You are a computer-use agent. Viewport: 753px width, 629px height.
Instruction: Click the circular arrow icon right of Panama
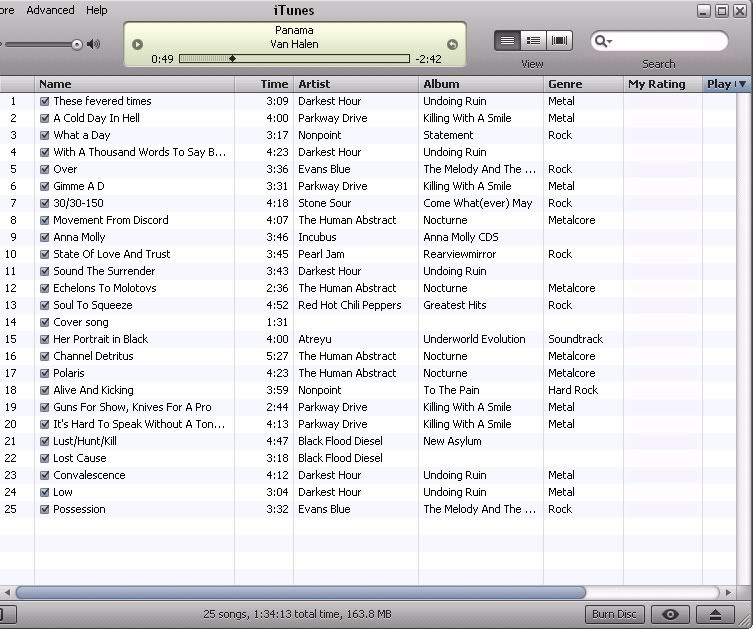pos(452,45)
